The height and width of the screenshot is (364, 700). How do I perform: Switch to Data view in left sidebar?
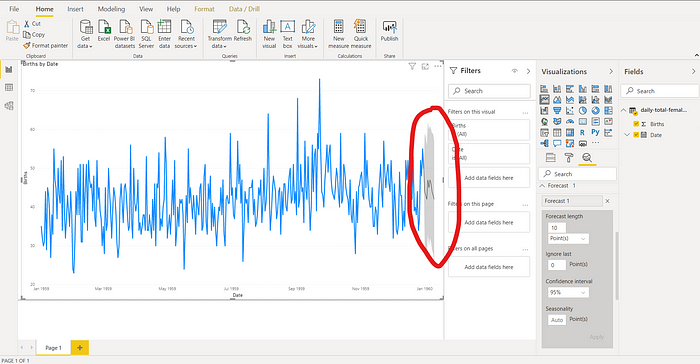point(9,88)
